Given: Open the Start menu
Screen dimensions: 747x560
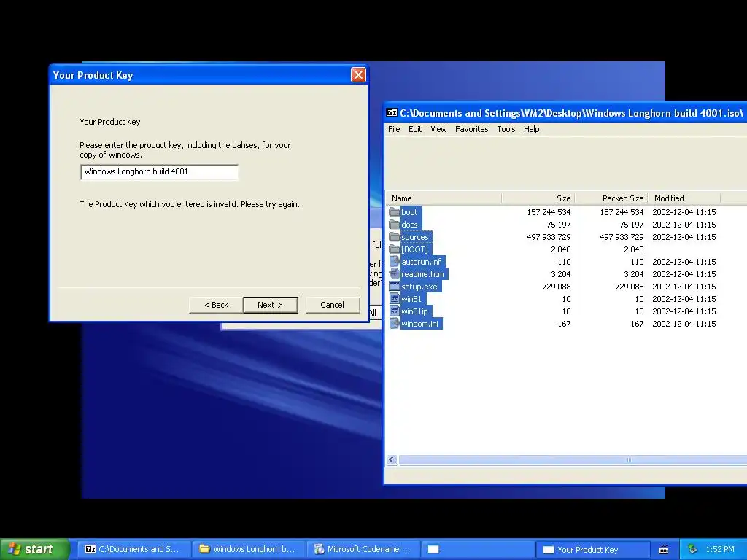Looking at the screenshot, I should pos(34,549).
